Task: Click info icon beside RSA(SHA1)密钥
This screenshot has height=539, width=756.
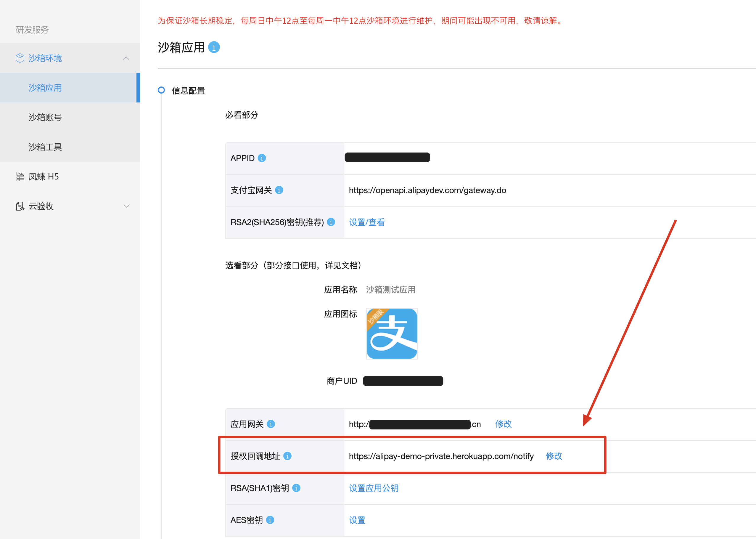Action: (x=296, y=488)
